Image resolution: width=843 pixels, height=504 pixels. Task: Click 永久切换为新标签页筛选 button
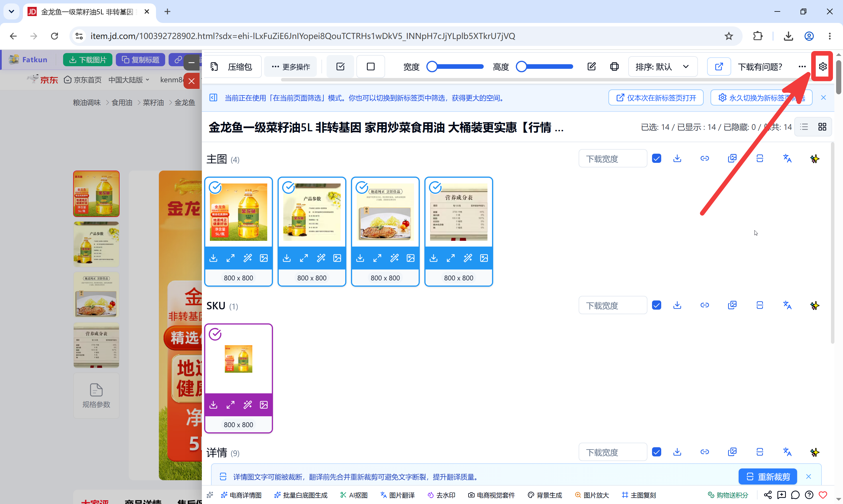(761, 98)
